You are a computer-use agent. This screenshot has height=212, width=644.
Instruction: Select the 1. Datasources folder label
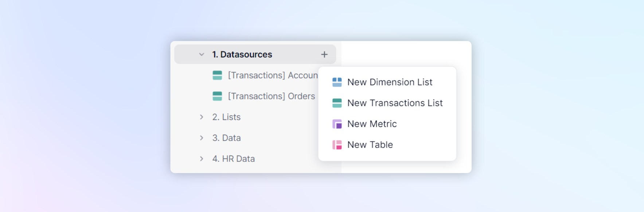pos(242,55)
